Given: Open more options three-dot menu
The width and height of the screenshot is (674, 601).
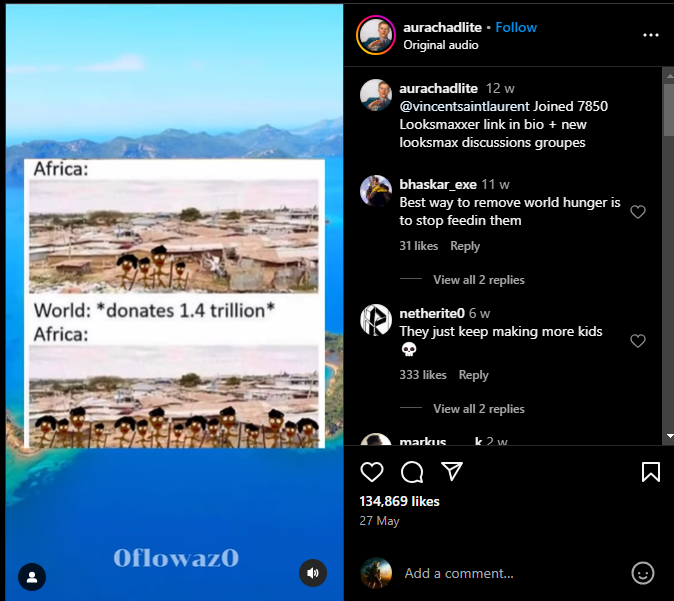Looking at the screenshot, I should click(651, 35).
